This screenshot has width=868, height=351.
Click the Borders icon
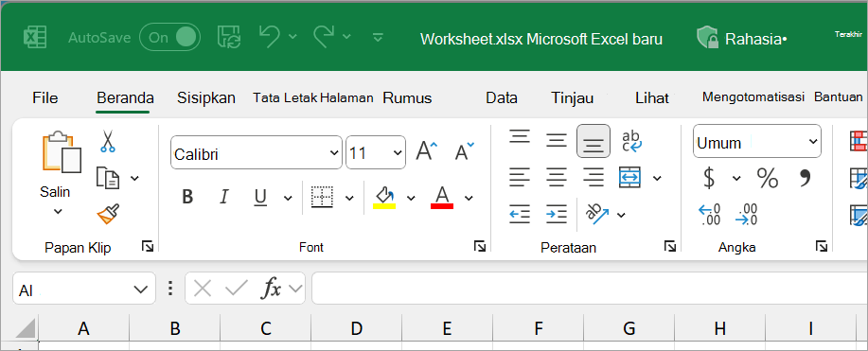coord(322,197)
